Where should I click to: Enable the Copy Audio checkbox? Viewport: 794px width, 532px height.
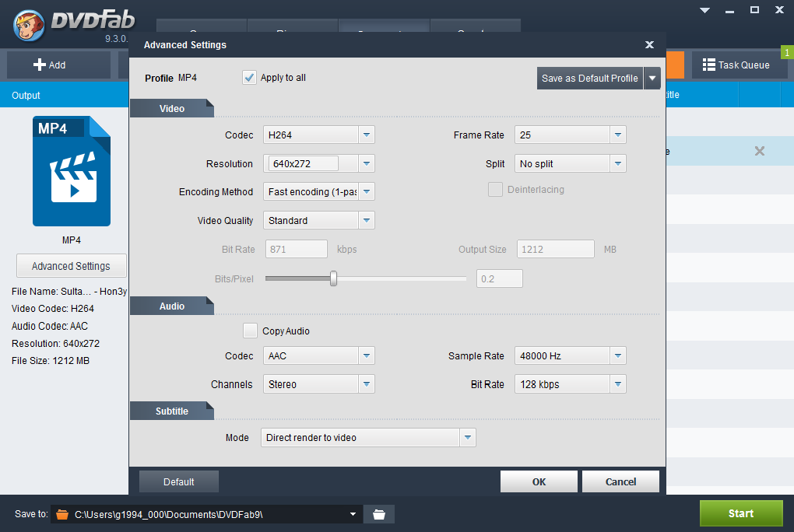pyautogui.click(x=250, y=331)
